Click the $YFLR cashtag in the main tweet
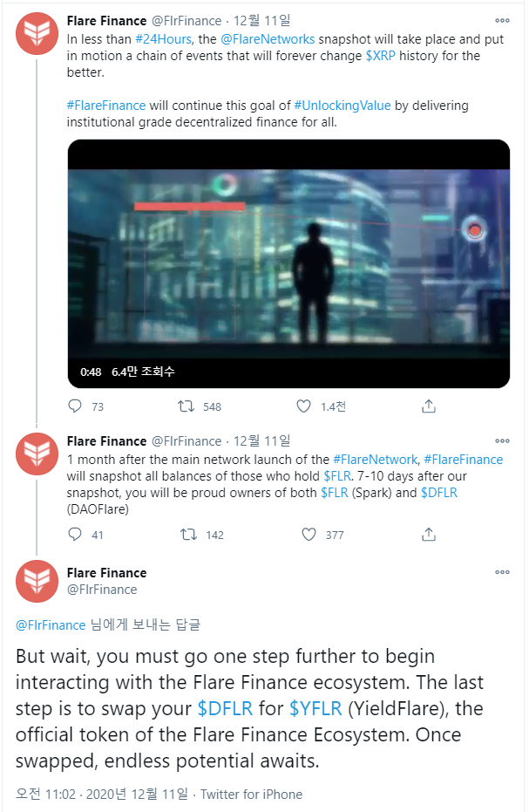Viewport: 529px width, 812px height. [315, 708]
